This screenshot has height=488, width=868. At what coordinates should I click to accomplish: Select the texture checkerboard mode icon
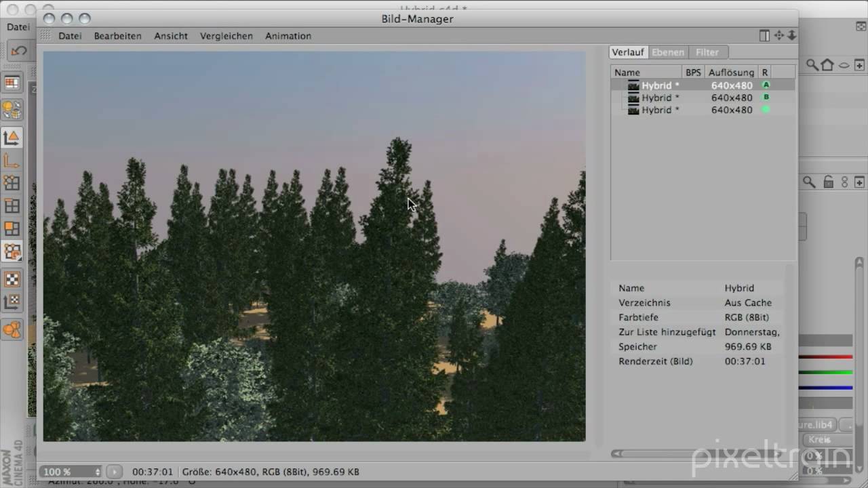(12, 279)
